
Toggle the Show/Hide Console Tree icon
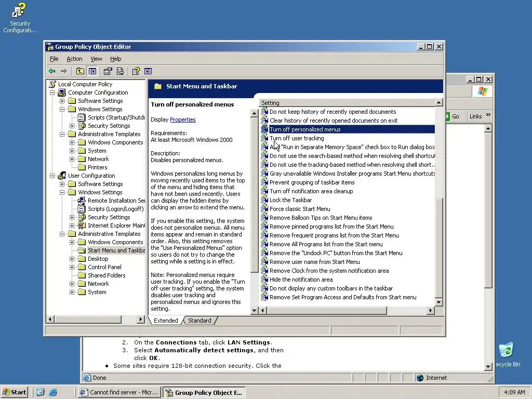point(92,71)
